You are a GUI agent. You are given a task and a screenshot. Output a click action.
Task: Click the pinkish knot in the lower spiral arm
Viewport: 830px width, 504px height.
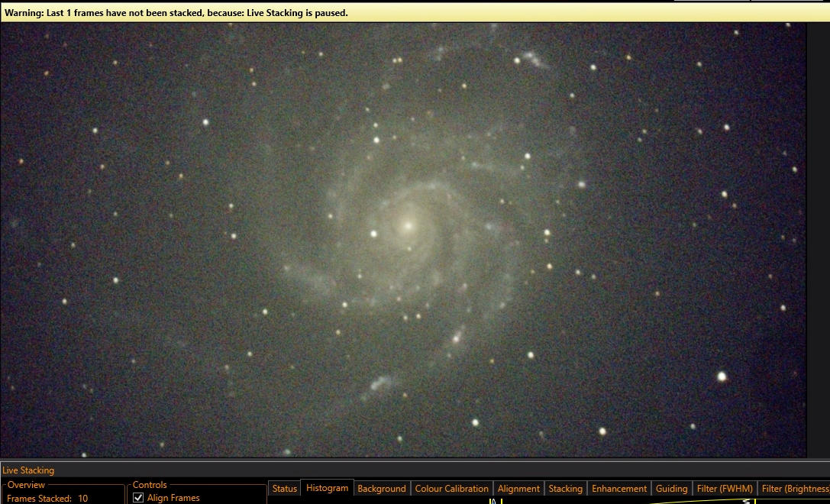pos(457,336)
